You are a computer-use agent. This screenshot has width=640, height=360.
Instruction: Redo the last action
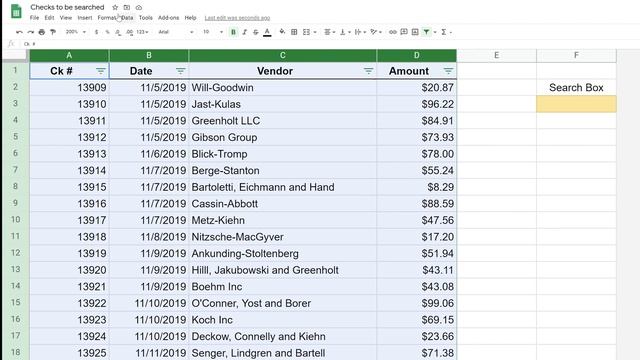tap(31, 32)
